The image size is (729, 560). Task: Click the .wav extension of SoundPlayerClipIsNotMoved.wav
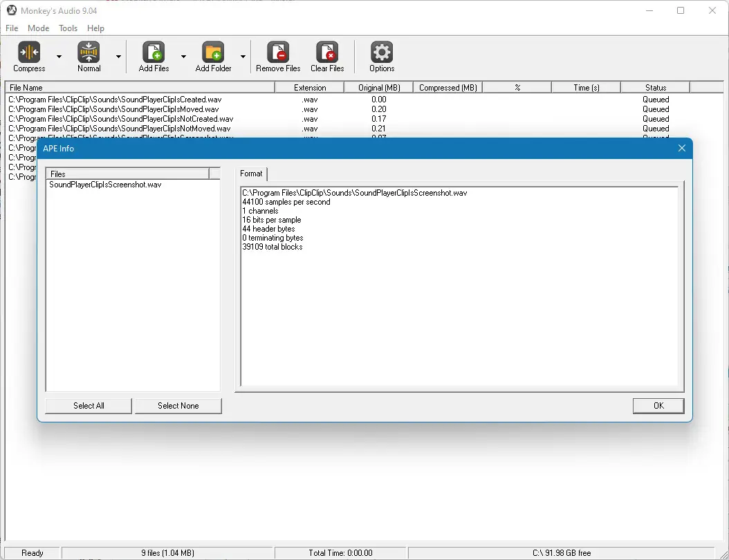[x=310, y=129]
